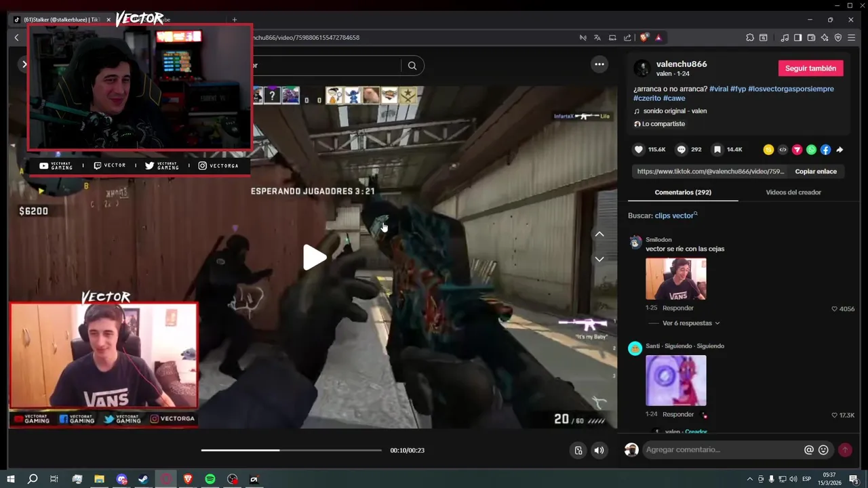Click the browser share page icon

(x=627, y=38)
